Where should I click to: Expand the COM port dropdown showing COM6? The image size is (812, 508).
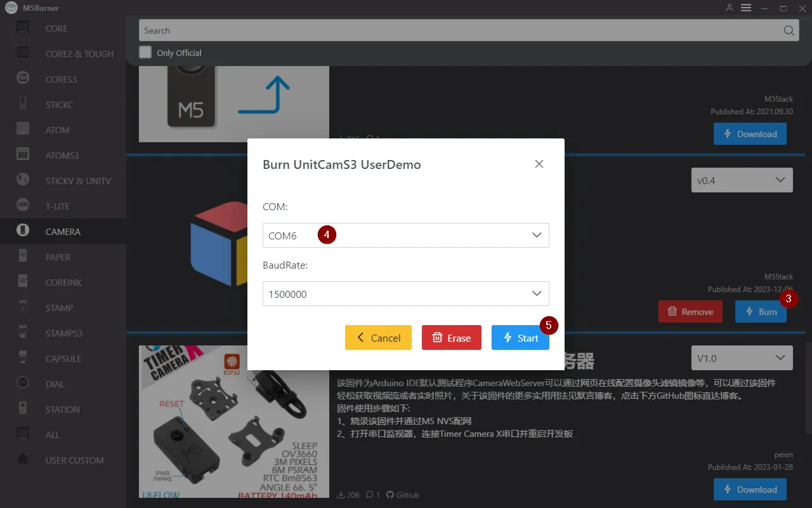point(406,235)
